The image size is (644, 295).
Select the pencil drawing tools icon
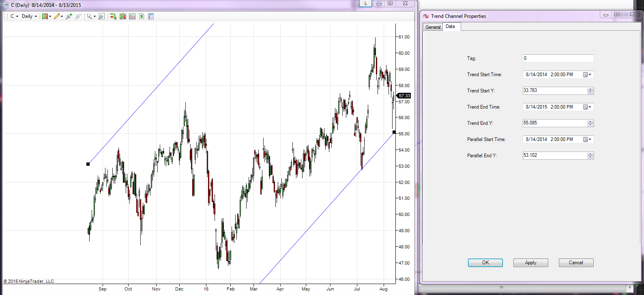(x=57, y=16)
